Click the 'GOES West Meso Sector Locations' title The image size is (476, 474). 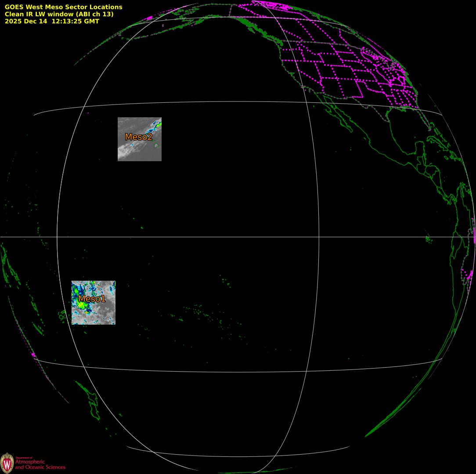(x=63, y=7)
